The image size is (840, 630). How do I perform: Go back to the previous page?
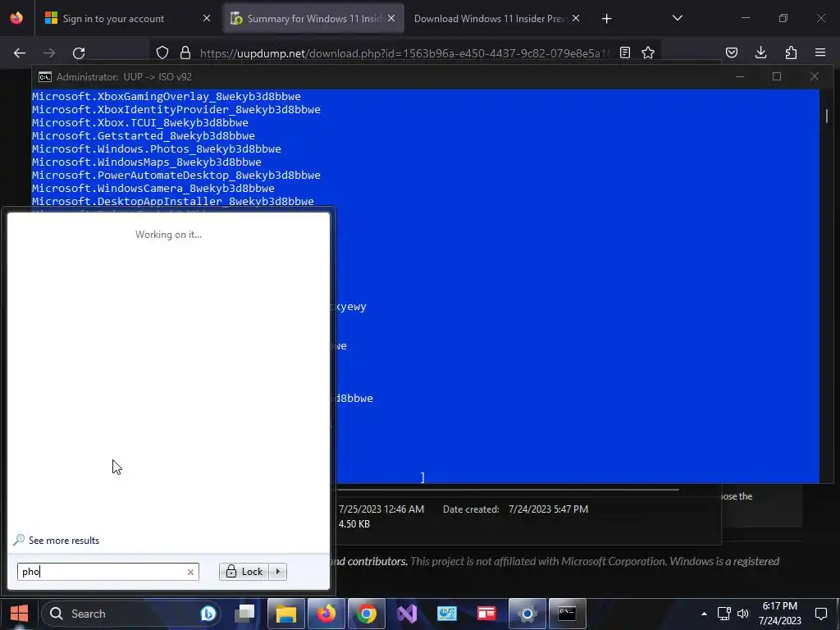point(20,53)
